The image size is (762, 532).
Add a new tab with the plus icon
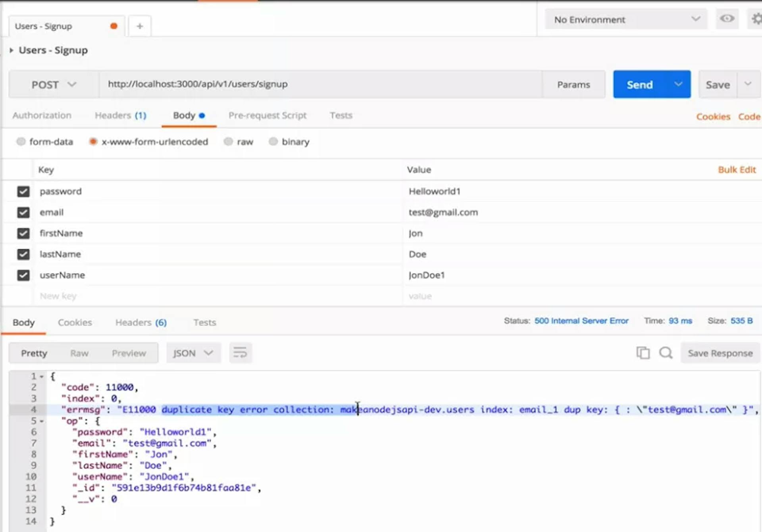click(x=139, y=26)
